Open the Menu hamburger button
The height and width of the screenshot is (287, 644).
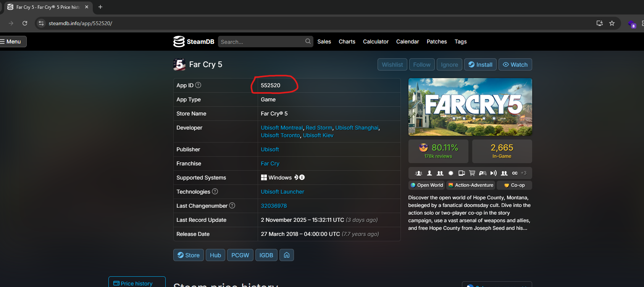(13, 42)
